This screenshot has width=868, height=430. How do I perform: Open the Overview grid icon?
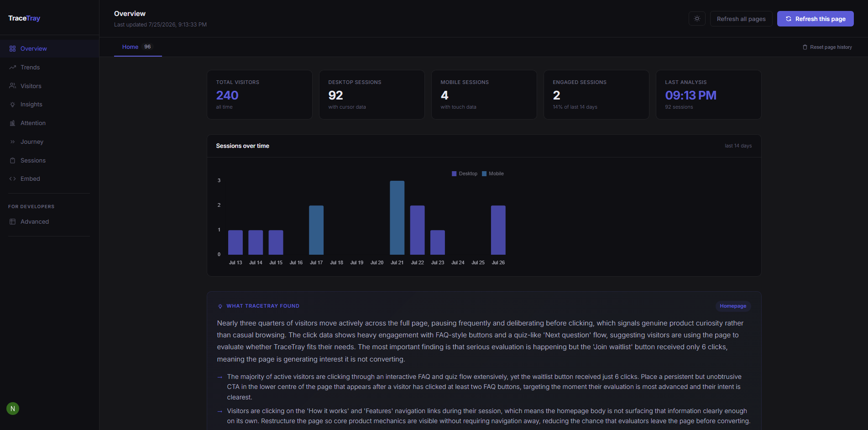[x=12, y=49]
